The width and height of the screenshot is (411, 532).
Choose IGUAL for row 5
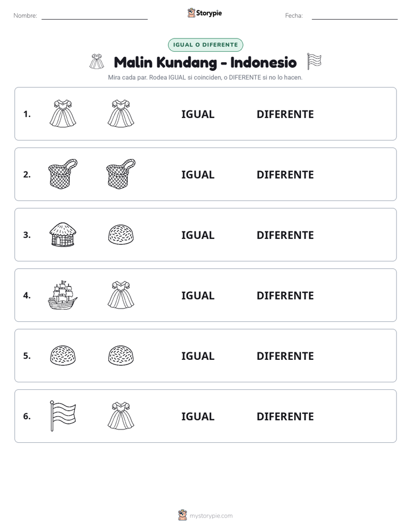(197, 356)
